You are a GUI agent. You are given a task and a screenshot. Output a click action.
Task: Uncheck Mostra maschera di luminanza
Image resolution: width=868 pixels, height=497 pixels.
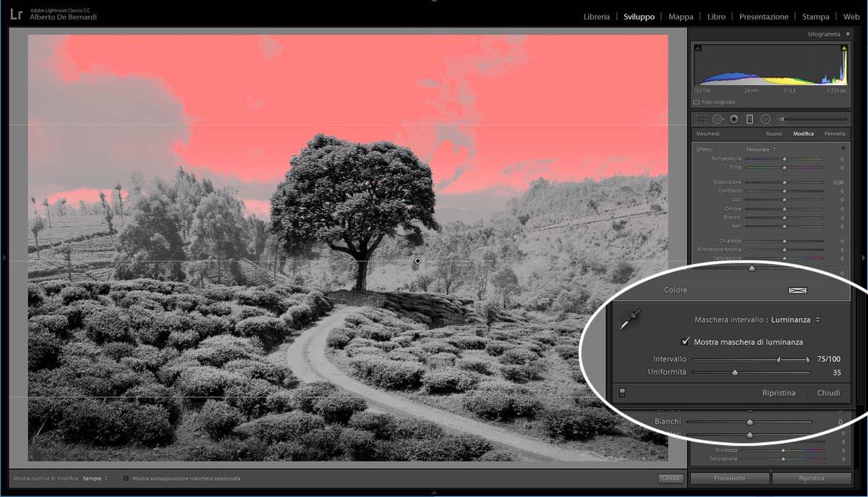click(x=685, y=341)
